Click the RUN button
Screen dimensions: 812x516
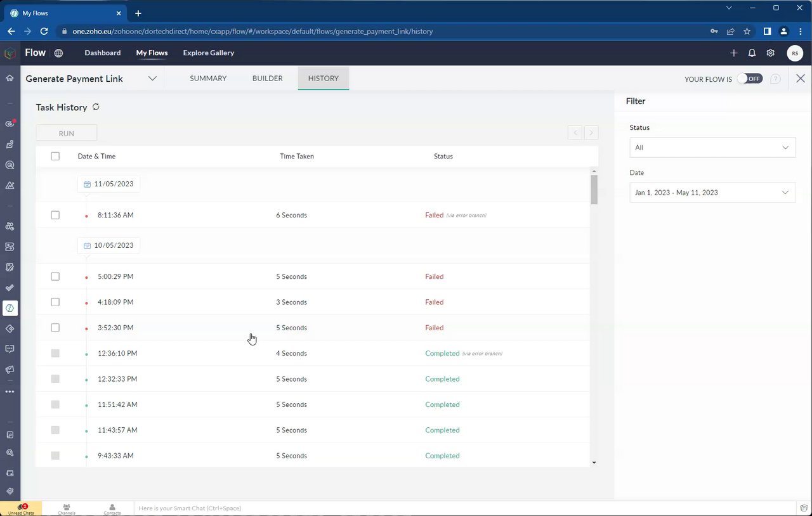pyautogui.click(x=67, y=133)
